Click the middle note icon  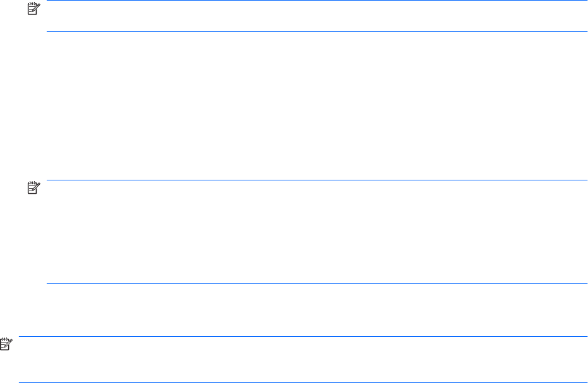(x=32, y=188)
